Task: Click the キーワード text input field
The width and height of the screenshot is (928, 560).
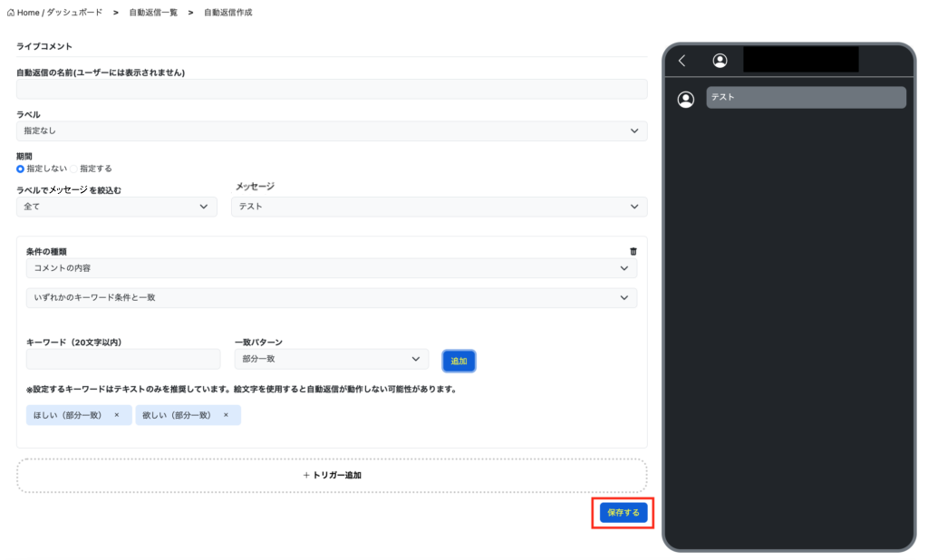Action: (123, 359)
